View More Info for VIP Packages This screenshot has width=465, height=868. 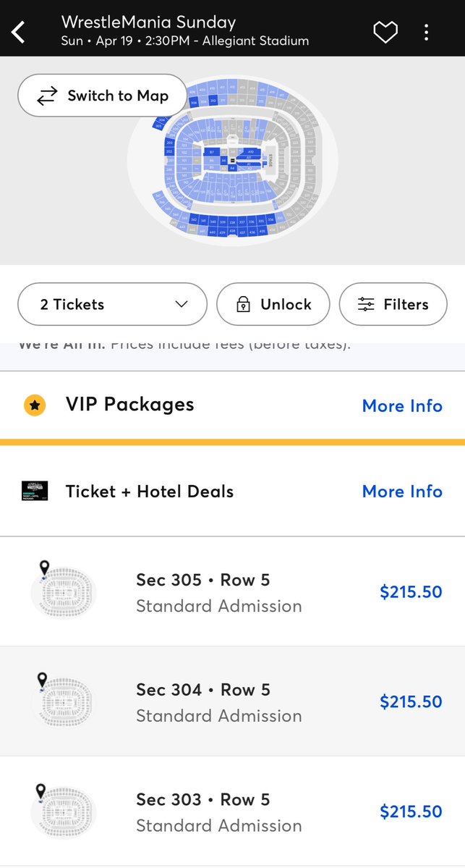402,406
